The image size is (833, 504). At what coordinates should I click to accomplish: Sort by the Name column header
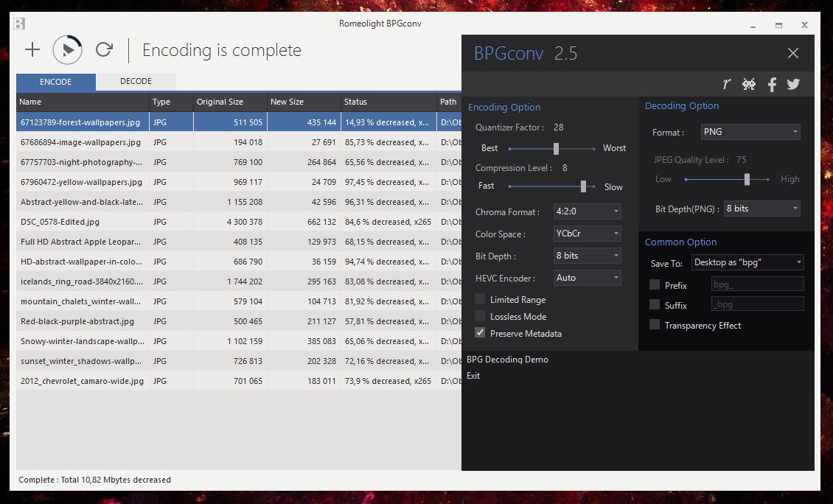(x=83, y=102)
